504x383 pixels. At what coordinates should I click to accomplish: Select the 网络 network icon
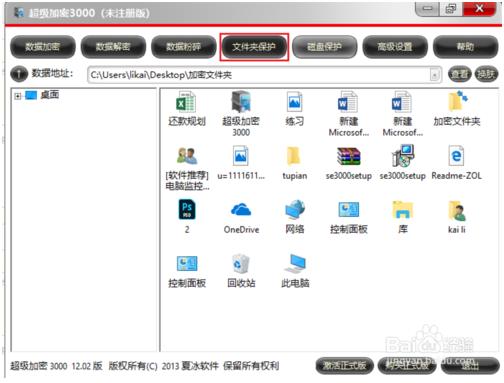pos(295,209)
